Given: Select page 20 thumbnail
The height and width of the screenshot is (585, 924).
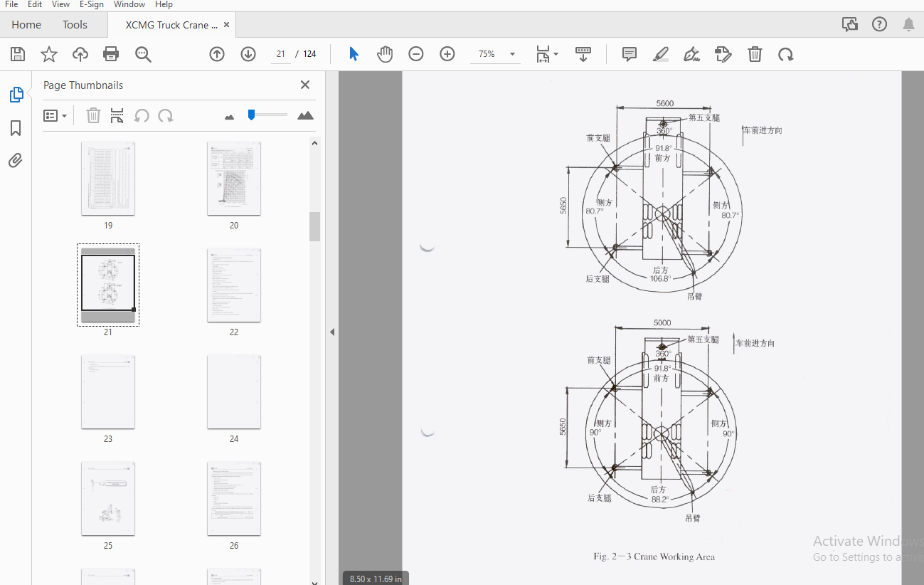Looking at the screenshot, I should click(234, 178).
